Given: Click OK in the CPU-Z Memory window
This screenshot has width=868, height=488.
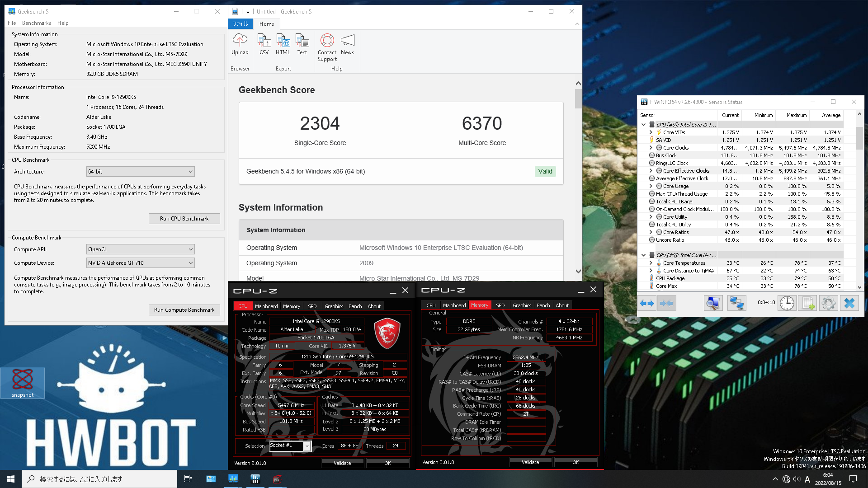Looking at the screenshot, I should [x=576, y=462].
